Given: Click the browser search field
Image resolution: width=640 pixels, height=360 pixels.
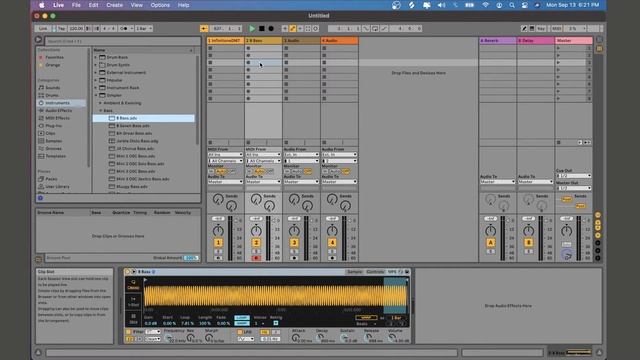Looking at the screenshot, I should pyautogui.click(x=122, y=41).
